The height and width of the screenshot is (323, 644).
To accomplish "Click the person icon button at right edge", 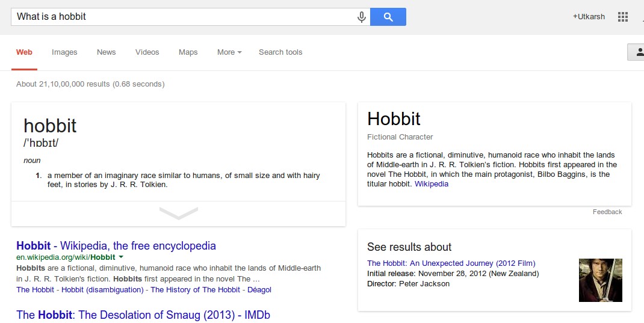I will pos(637,52).
